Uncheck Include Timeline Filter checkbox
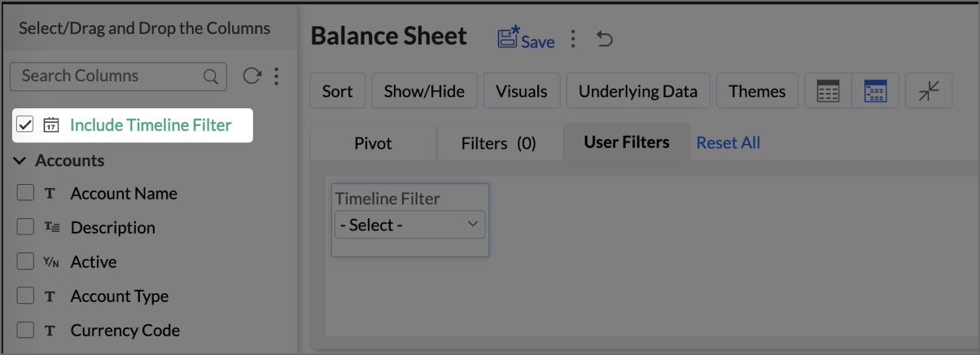980x355 pixels. pos(24,125)
